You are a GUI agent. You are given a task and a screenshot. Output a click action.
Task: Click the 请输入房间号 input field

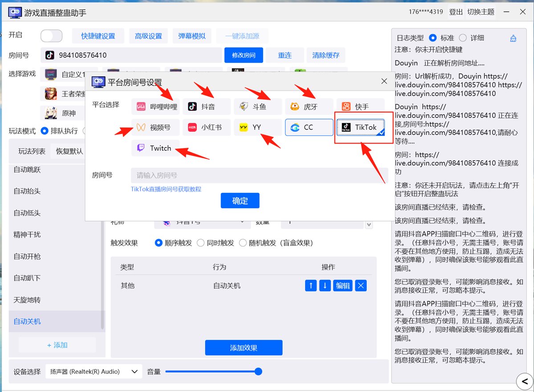(259, 175)
